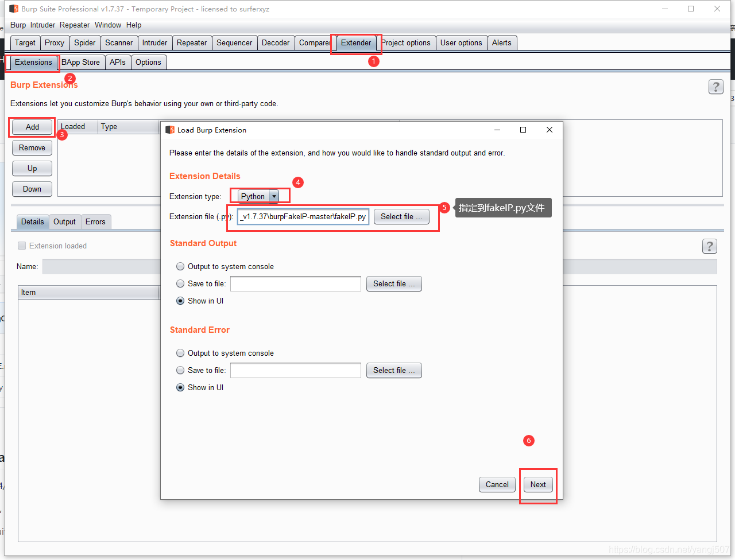
Task: Switch to the Sequencer tab
Action: point(234,42)
